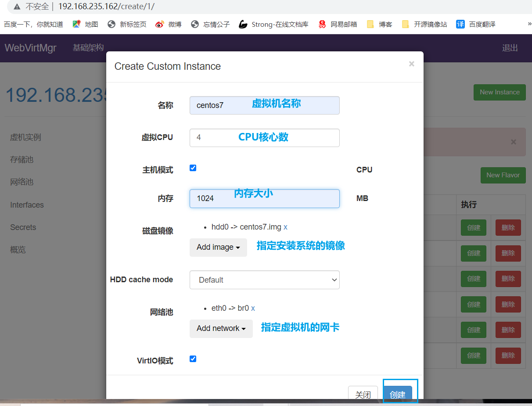Click the WebVirtMgr brand link
The height and width of the screenshot is (406, 532).
pos(31,47)
